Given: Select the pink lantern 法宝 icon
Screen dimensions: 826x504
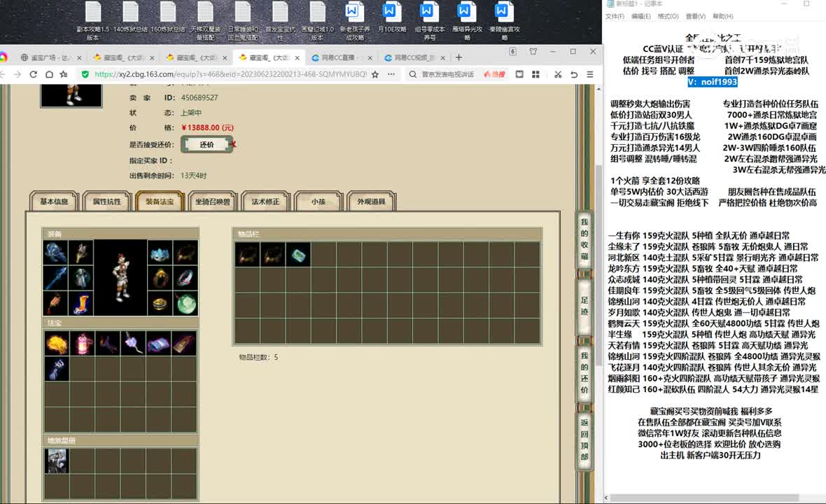Looking at the screenshot, I should [x=83, y=343].
